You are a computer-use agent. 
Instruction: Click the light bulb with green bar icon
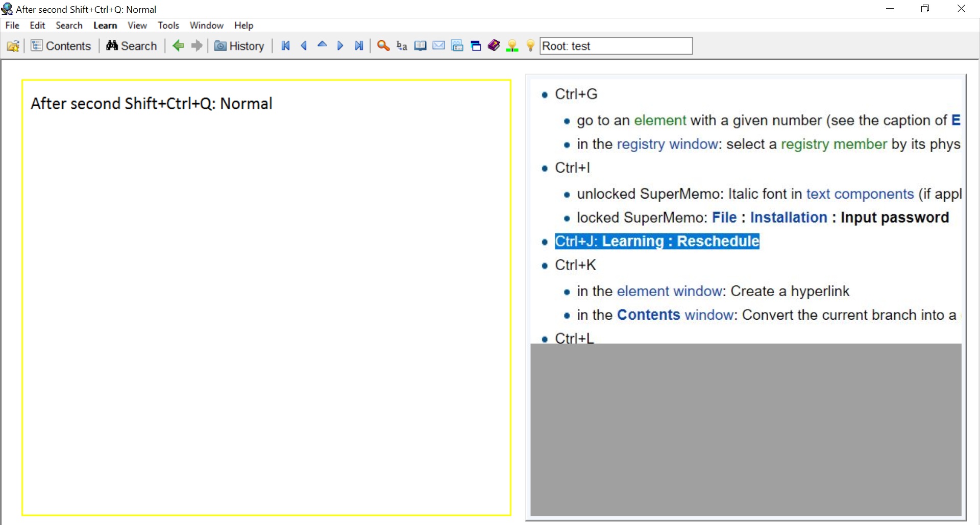click(512, 46)
